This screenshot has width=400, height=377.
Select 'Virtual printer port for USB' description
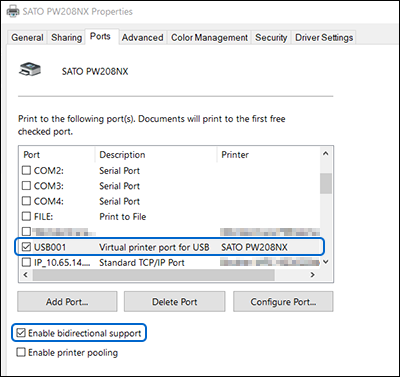pos(154,247)
